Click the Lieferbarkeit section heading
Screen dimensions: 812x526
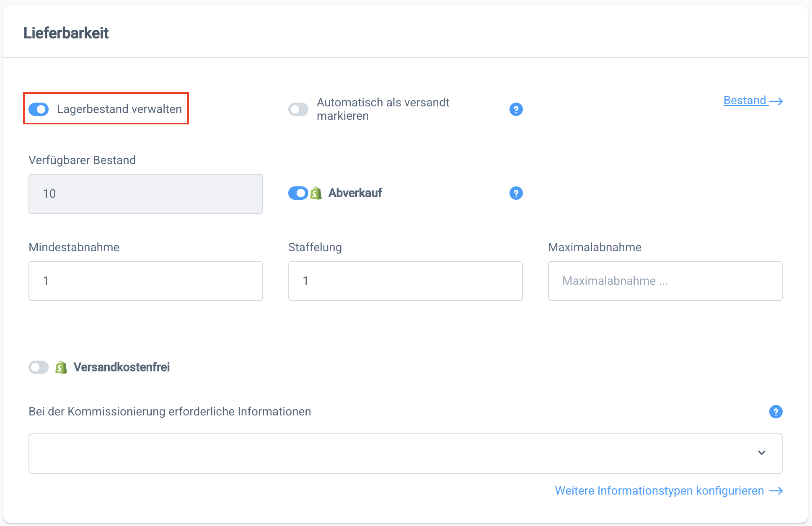pyautogui.click(x=66, y=33)
